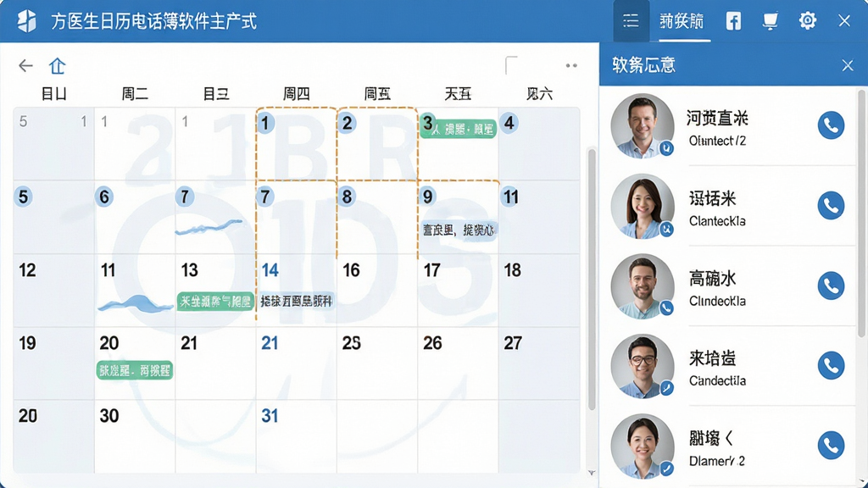Screen dimensions: 868x488
Task: Call the contact labeled Candectila
Action: 831,366
